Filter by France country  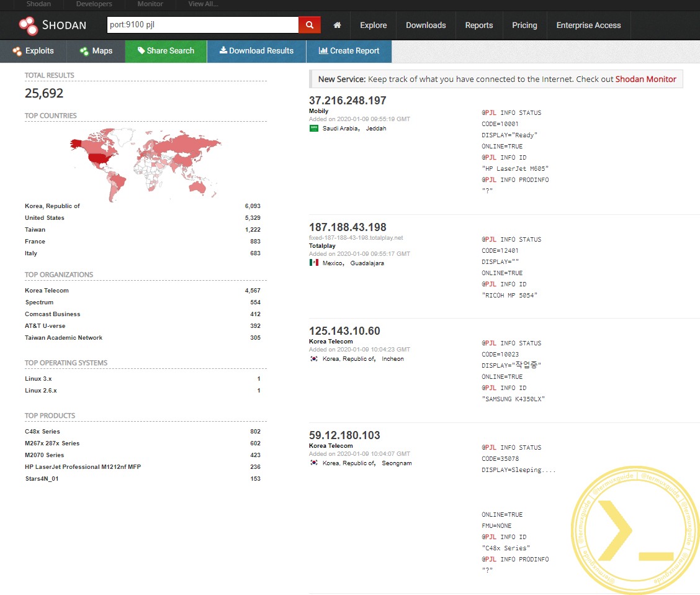pos(35,241)
